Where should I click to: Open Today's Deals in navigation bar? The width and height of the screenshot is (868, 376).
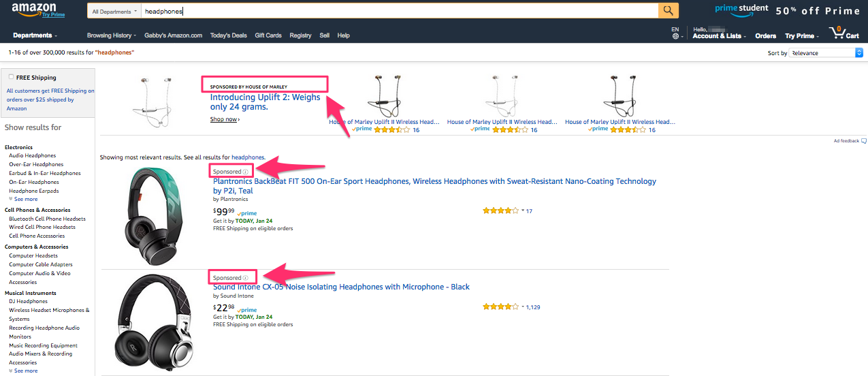(229, 35)
